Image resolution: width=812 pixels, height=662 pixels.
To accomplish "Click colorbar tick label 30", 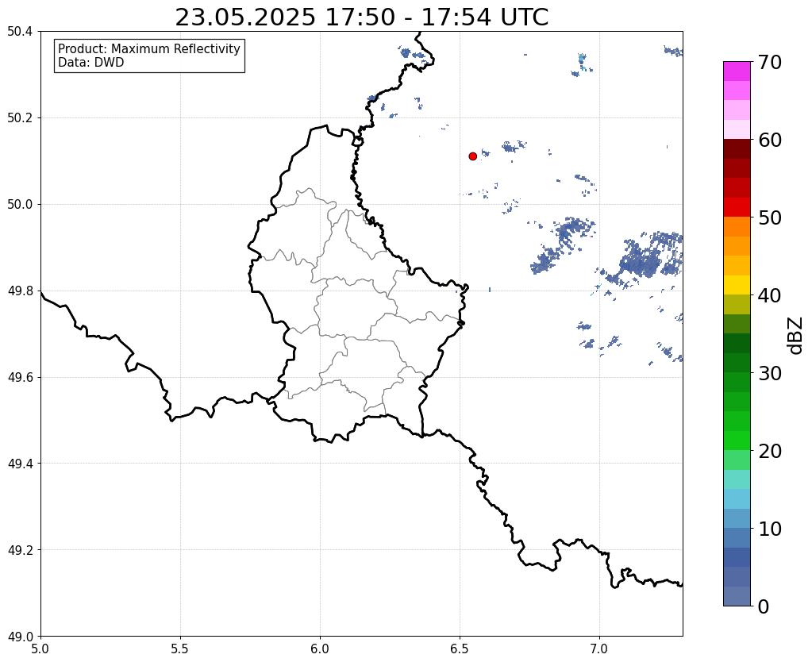I will point(770,373).
